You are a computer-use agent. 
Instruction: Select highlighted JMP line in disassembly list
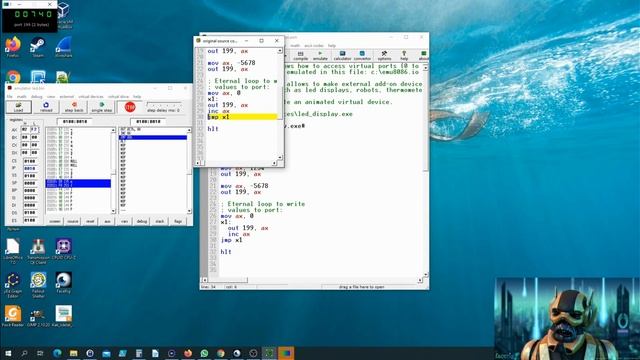153,138
